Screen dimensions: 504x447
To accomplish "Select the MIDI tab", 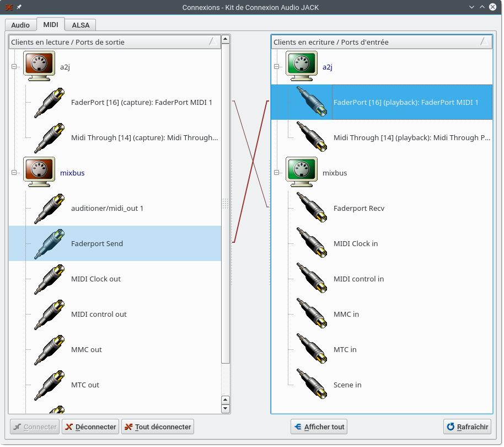I will tap(51, 24).
